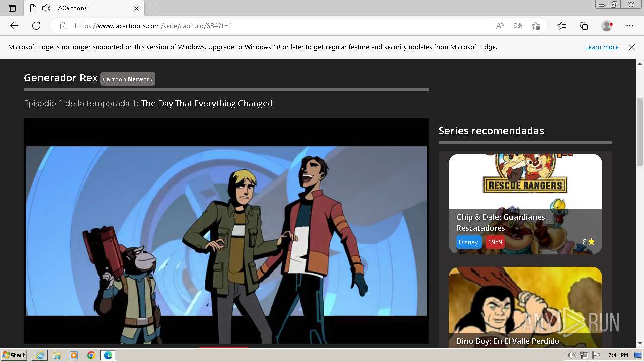Reload the current page
Screen dimensions: 644x362
click(x=36, y=26)
